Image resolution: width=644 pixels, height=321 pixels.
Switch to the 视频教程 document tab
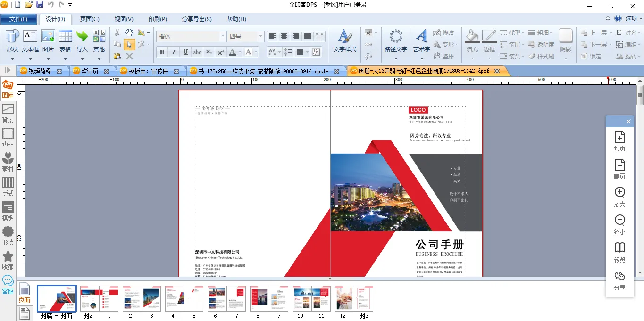click(40, 71)
